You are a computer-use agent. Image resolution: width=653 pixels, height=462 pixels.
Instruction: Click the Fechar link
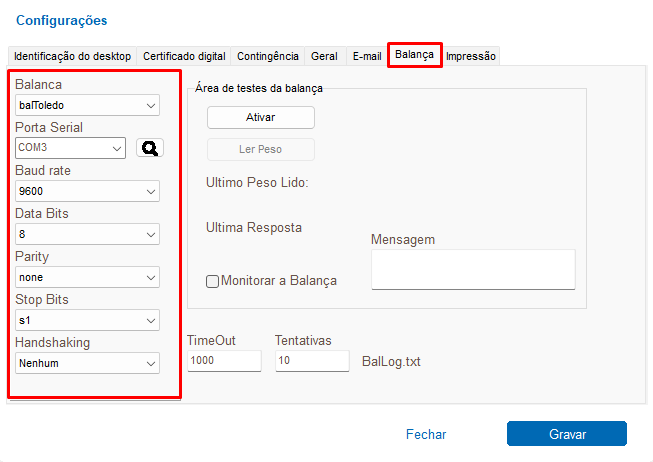[x=426, y=434]
